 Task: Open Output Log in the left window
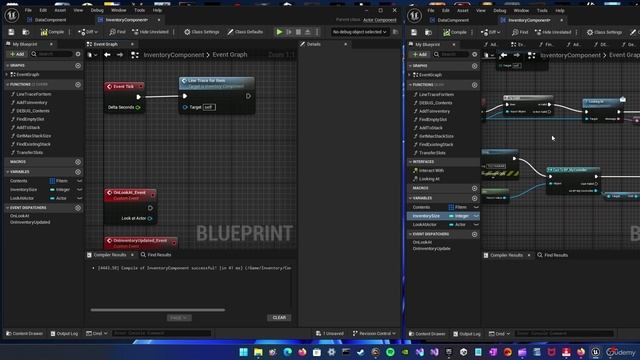click(x=64, y=333)
